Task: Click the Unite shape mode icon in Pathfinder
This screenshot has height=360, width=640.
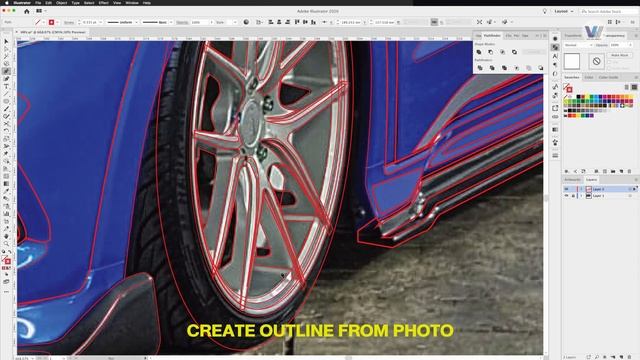Action: point(479,52)
